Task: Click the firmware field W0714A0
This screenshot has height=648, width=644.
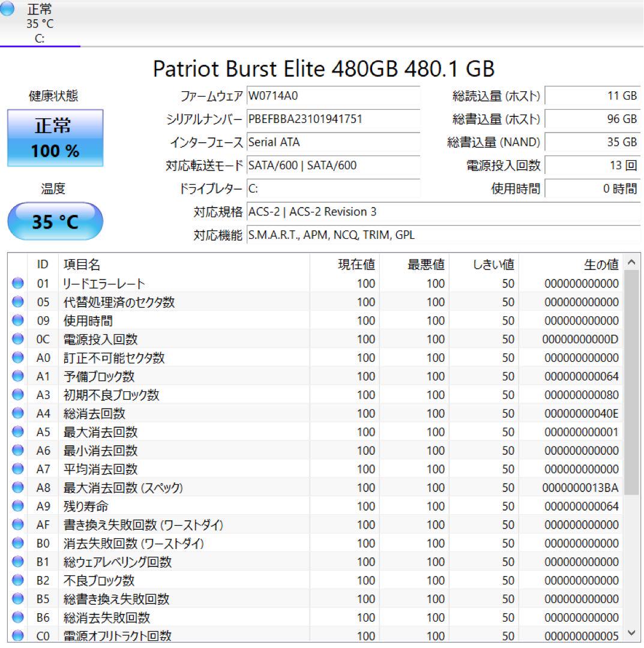Action: [x=333, y=96]
